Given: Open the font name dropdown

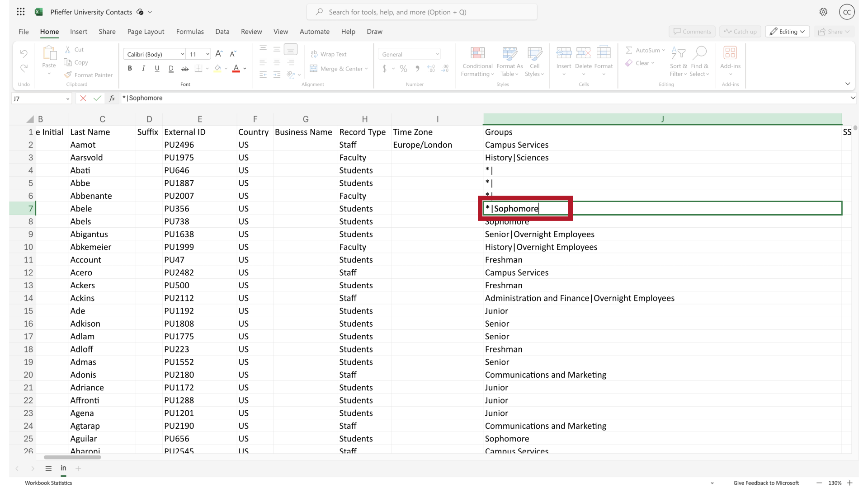Looking at the screenshot, I should click(183, 54).
